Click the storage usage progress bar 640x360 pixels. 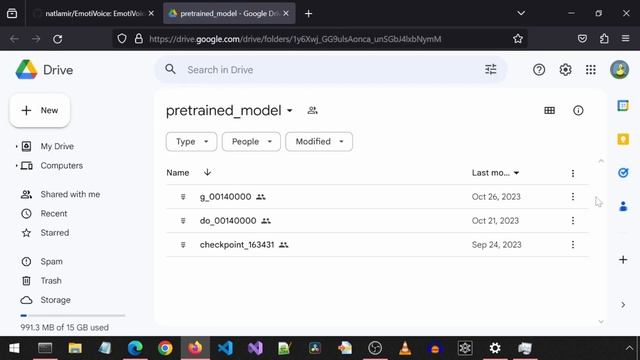coord(73,316)
